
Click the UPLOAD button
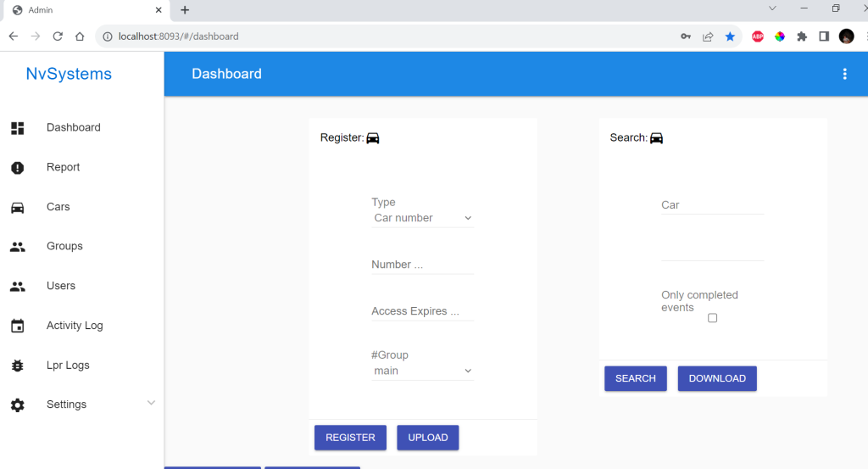pos(428,438)
